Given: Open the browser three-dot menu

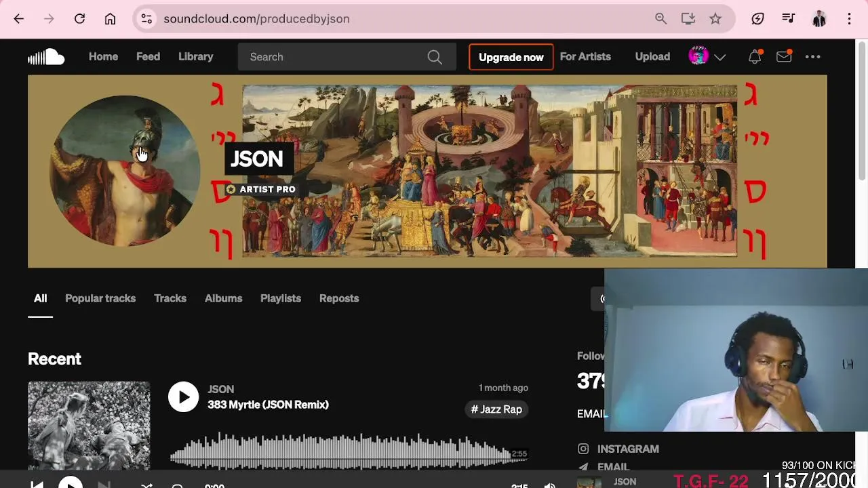Looking at the screenshot, I should click(849, 19).
